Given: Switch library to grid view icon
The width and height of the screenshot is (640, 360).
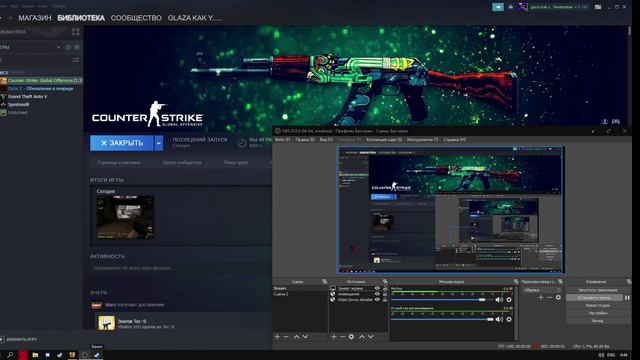Looking at the screenshot, I should (x=76, y=32).
